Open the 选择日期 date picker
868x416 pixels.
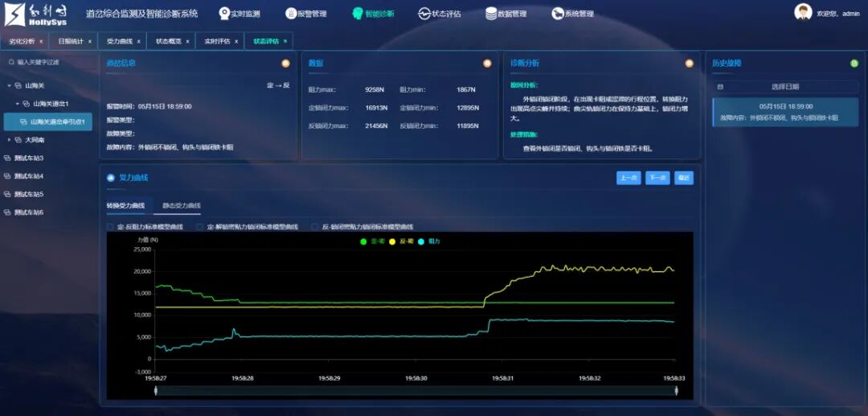coord(784,86)
